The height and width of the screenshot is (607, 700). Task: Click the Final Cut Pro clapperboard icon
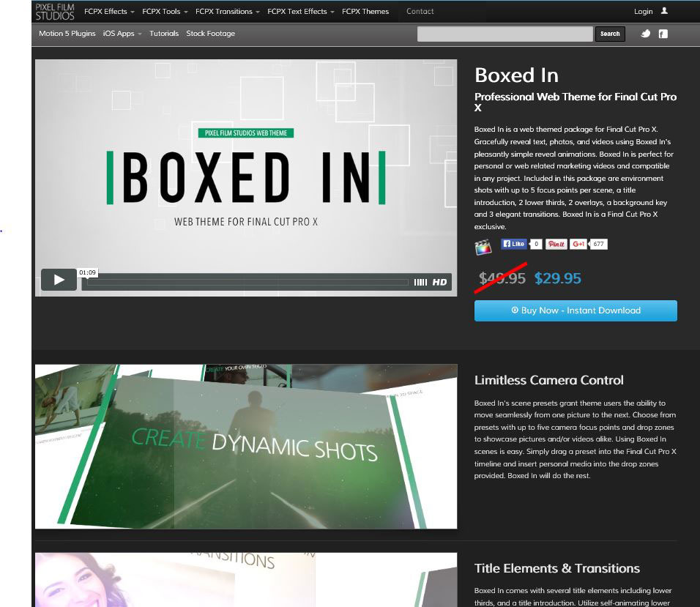pos(483,247)
